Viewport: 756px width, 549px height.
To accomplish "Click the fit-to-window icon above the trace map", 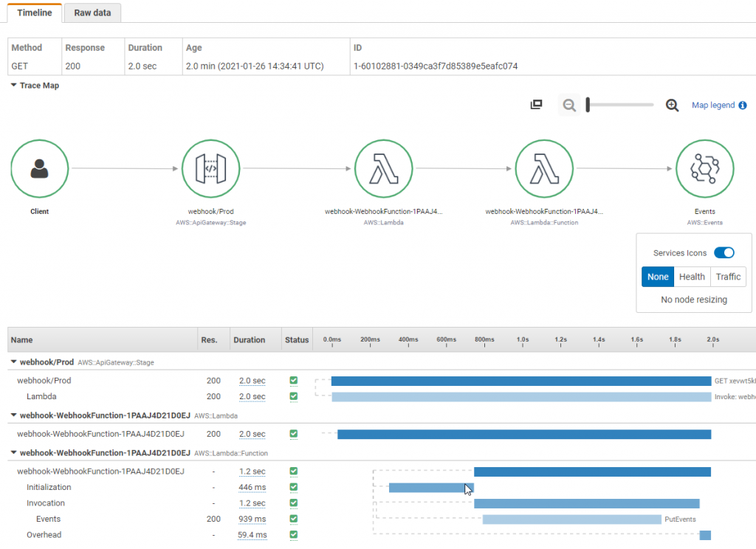I will (x=536, y=104).
